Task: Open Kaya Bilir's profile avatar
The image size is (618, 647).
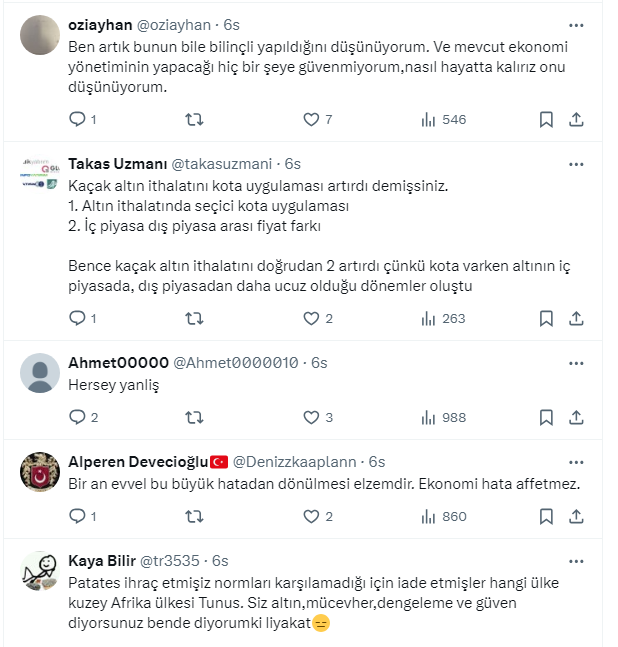Action: [x=40, y=571]
